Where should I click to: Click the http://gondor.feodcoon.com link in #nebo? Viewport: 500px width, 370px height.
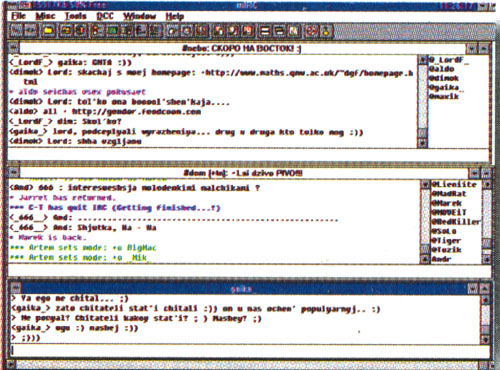point(136,112)
